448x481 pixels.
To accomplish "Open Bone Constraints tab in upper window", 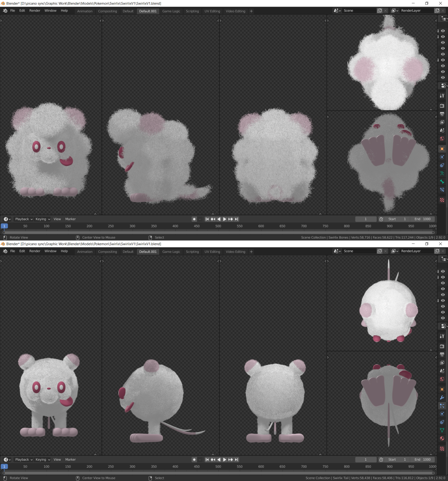I will coord(442,190).
